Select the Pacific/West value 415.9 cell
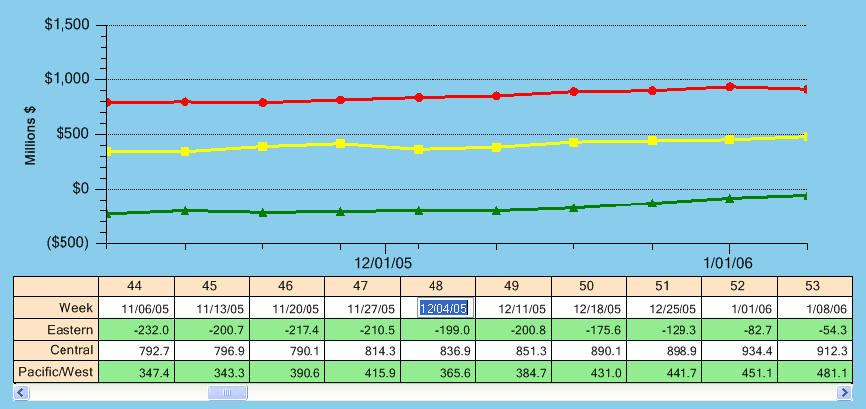The width and height of the screenshot is (866, 409). (363, 371)
